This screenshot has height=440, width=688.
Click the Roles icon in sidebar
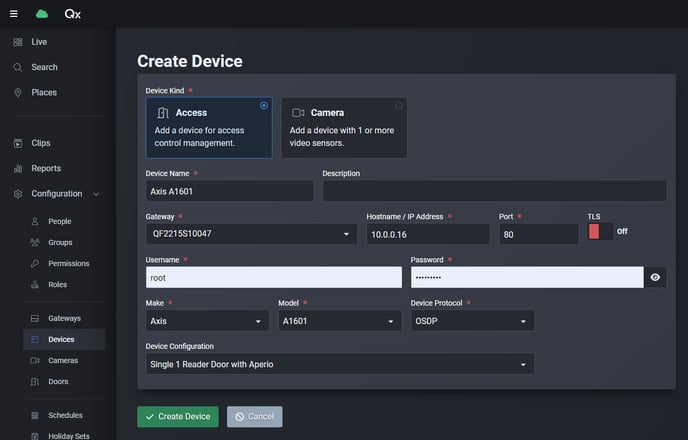35,284
